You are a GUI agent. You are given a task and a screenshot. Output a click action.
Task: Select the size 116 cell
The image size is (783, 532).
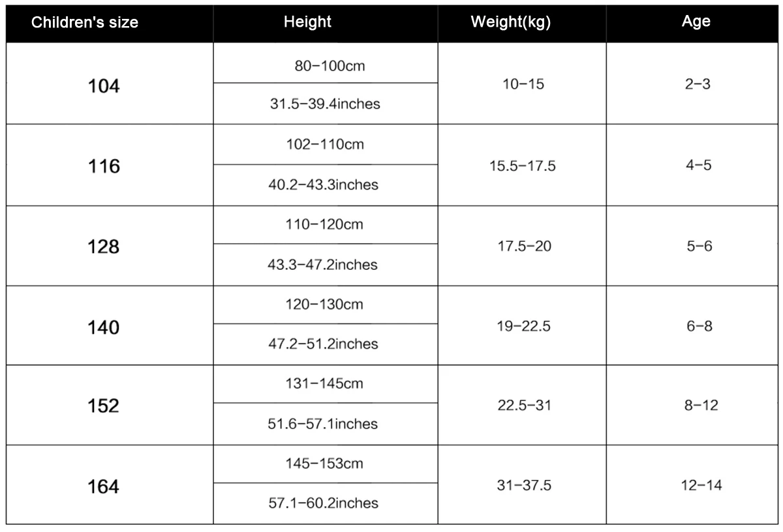[x=104, y=166]
